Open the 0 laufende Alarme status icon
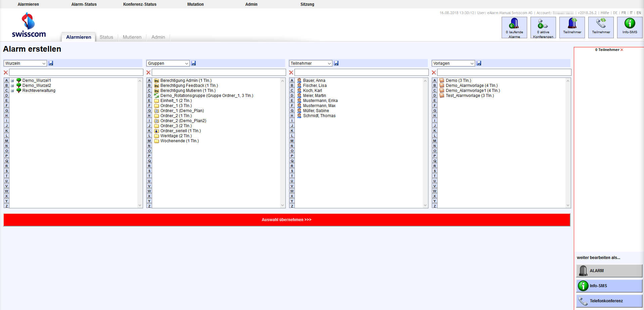The height and width of the screenshot is (310, 644). click(514, 28)
